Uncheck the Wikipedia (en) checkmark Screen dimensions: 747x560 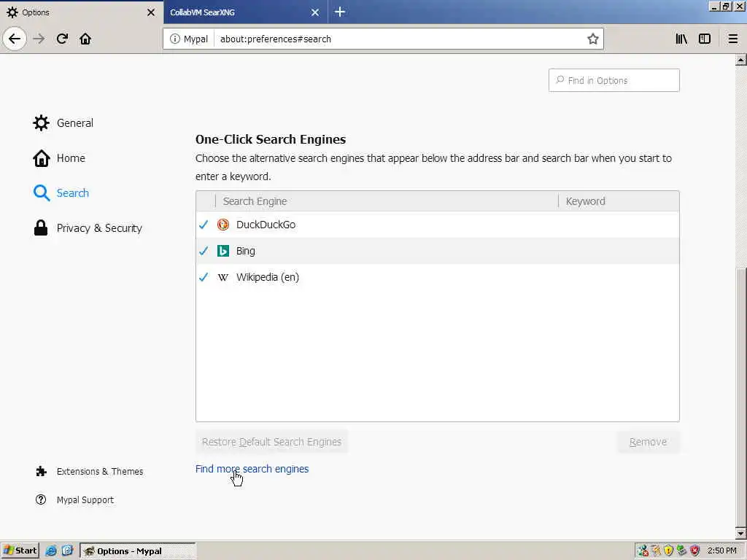[204, 276]
